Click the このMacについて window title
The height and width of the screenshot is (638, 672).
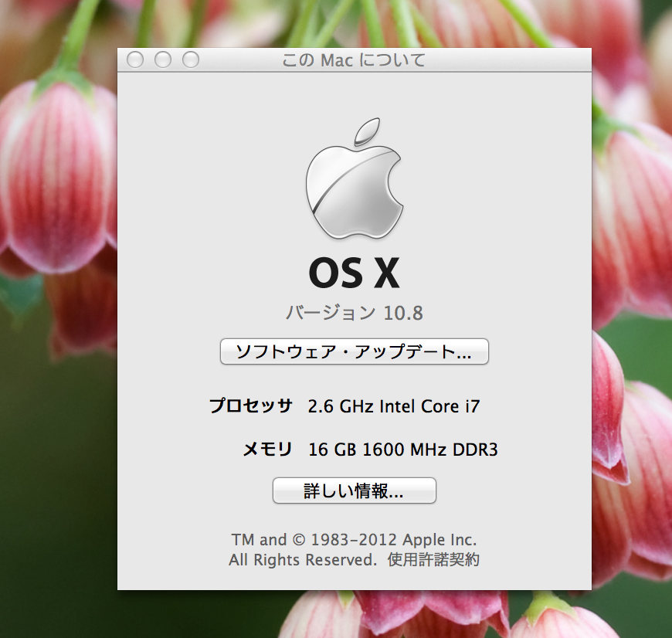[354, 60]
